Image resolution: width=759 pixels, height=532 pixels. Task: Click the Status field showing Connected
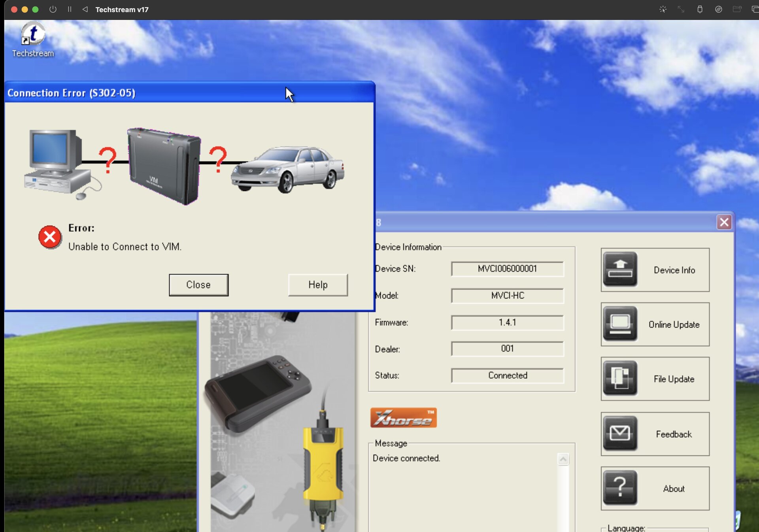[507, 375]
